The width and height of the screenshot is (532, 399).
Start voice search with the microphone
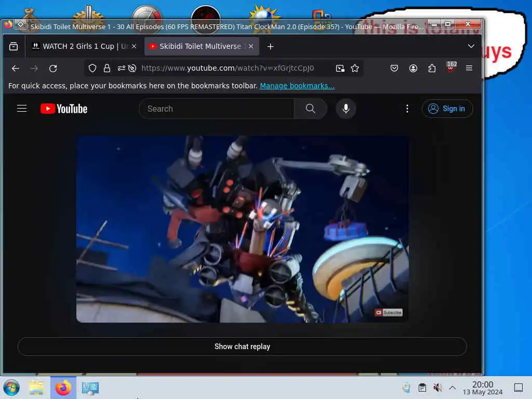click(x=345, y=109)
